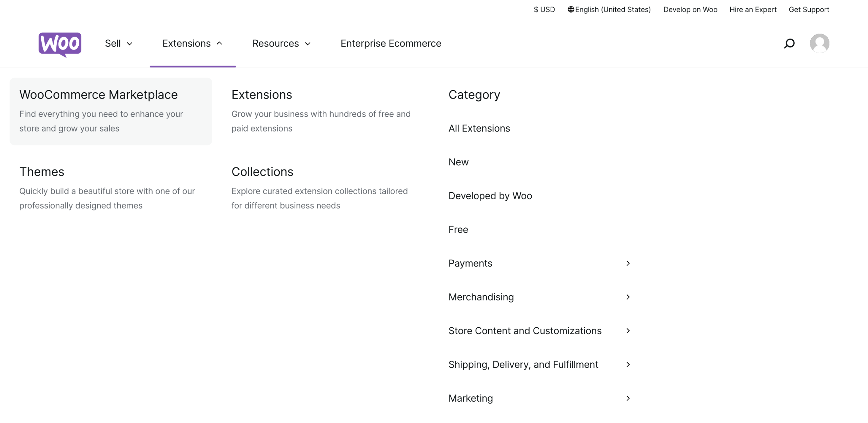Click the Woo logo
The image size is (868, 423).
(x=60, y=44)
